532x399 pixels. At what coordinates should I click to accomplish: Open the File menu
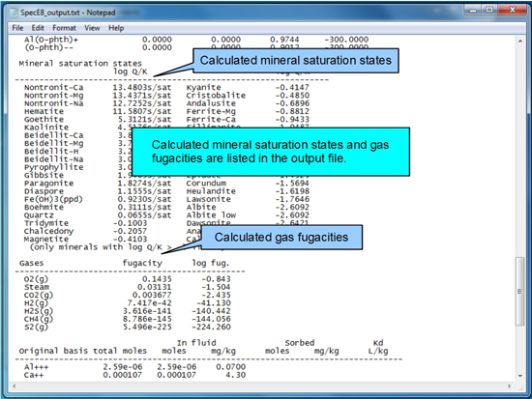[17, 28]
